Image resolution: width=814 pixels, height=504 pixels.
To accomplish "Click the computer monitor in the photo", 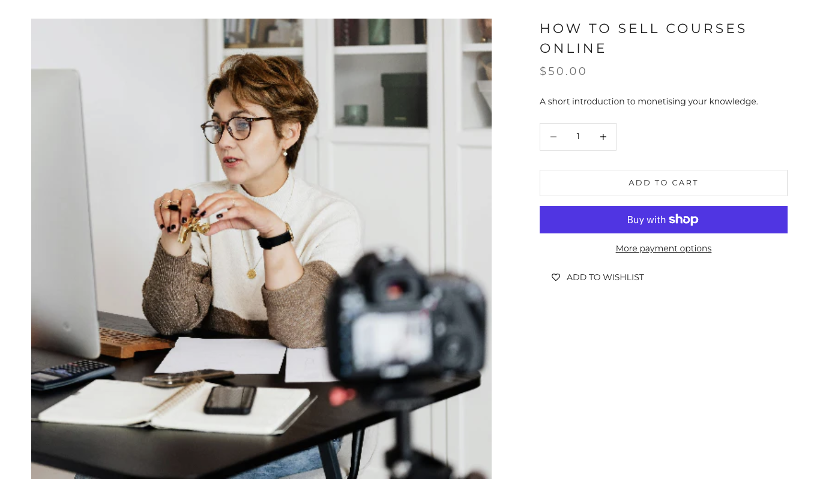I will [63, 210].
